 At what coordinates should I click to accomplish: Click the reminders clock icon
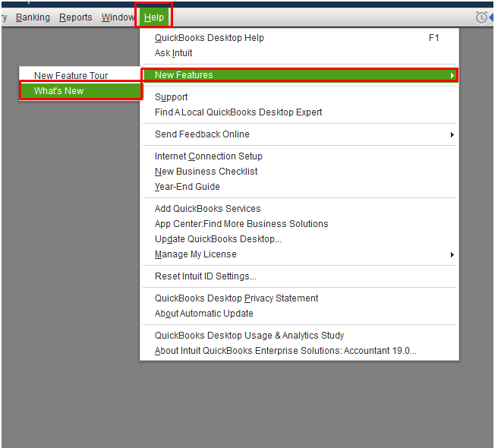pyautogui.click(x=481, y=17)
